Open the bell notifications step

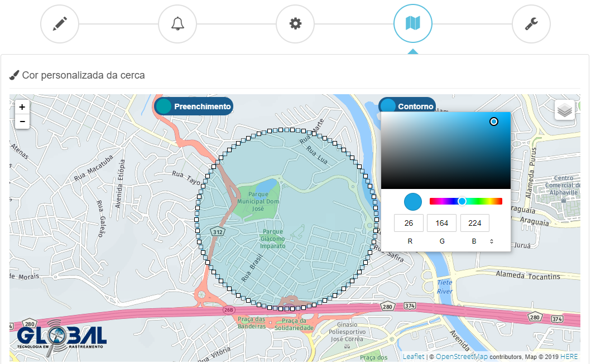click(177, 24)
